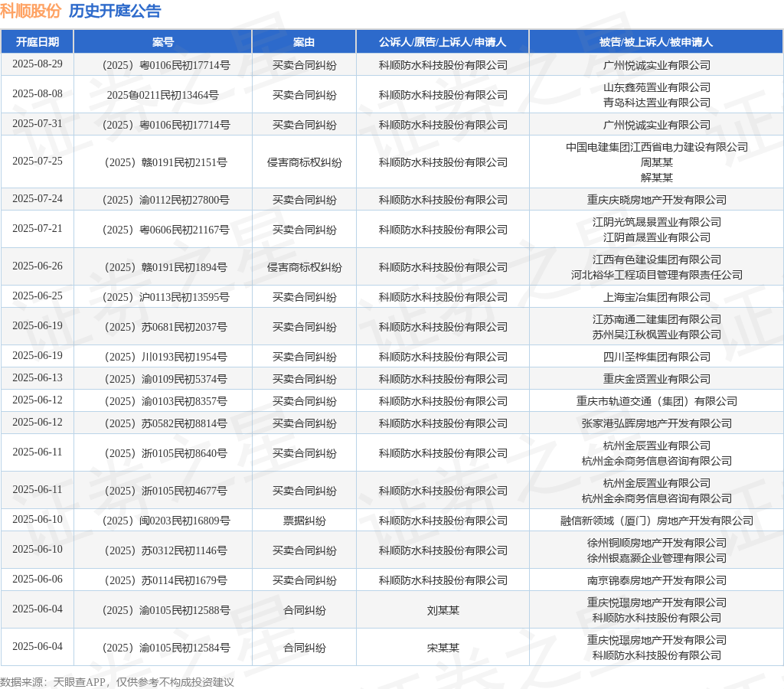784x689 pixels.
Task: Click case number (2025)浙0105民初8640号
Action: pyautogui.click(x=165, y=453)
